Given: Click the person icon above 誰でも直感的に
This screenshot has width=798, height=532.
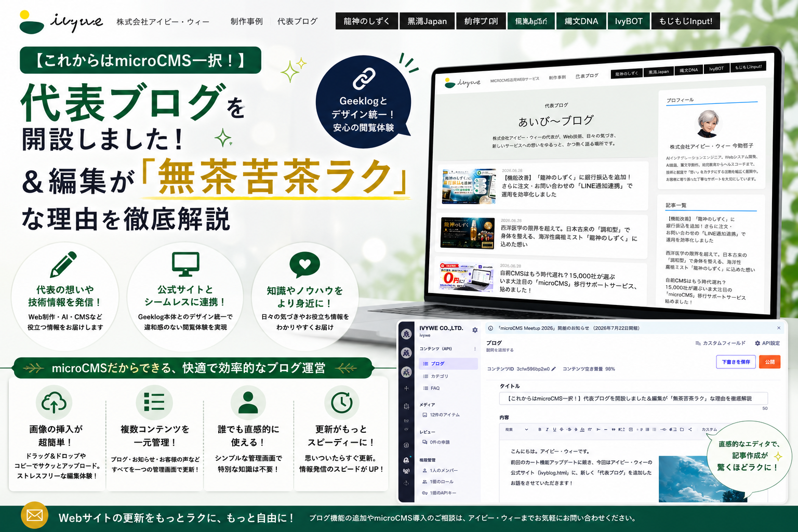Looking at the screenshot, I should coord(248,403).
